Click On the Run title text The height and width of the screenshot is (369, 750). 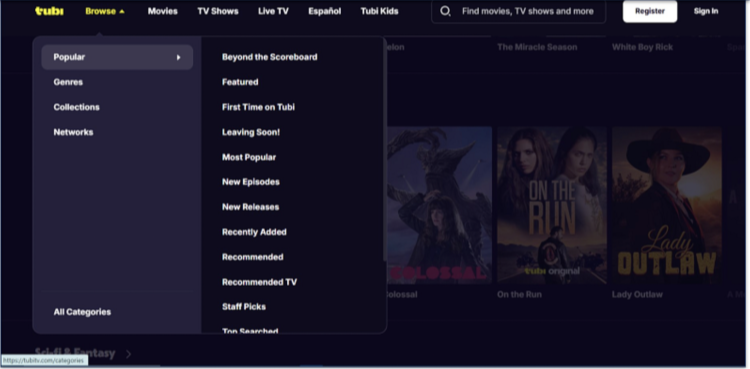519,294
